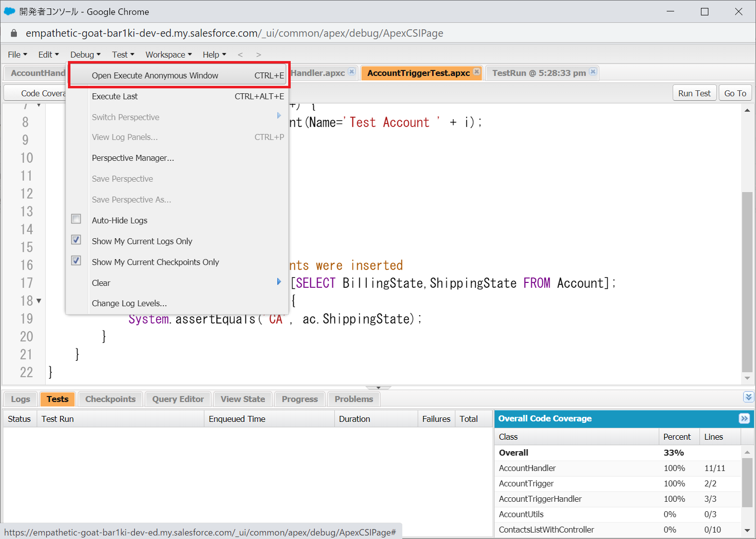Uncheck Show My Current Checkpoints Only

tap(76, 261)
